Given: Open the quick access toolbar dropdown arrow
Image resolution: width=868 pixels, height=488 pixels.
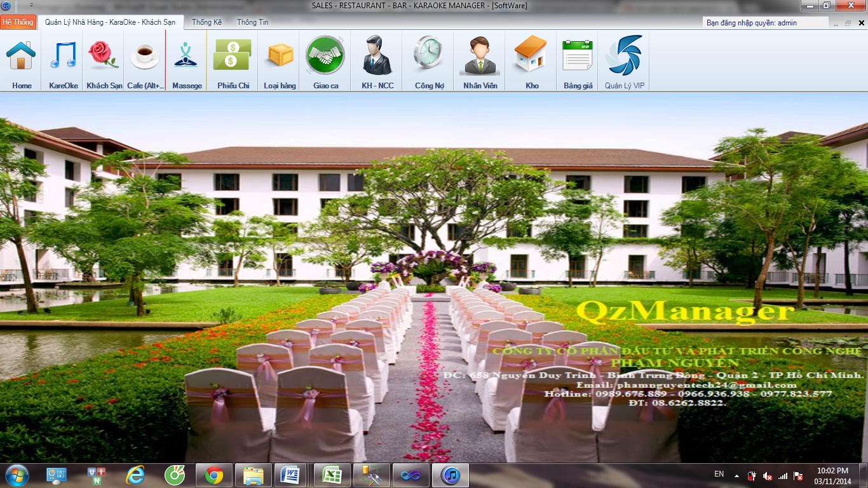Looking at the screenshot, I should point(31,6).
